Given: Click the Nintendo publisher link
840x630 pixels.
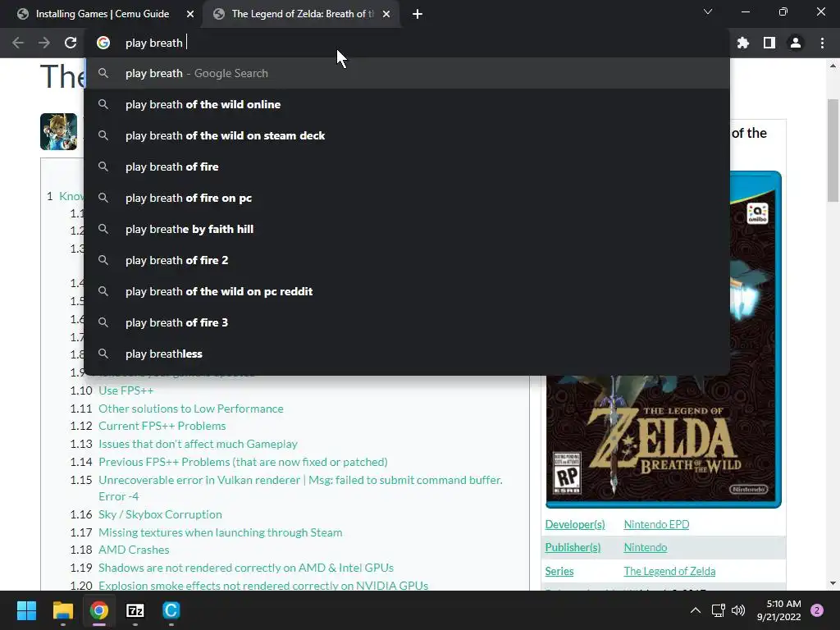Looking at the screenshot, I should 645,547.
